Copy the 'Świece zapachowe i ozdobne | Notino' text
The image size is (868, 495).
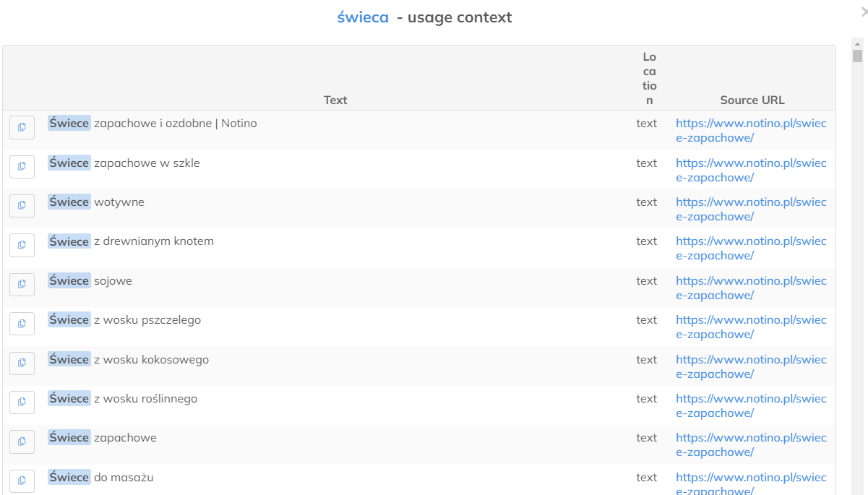point(22,127)
